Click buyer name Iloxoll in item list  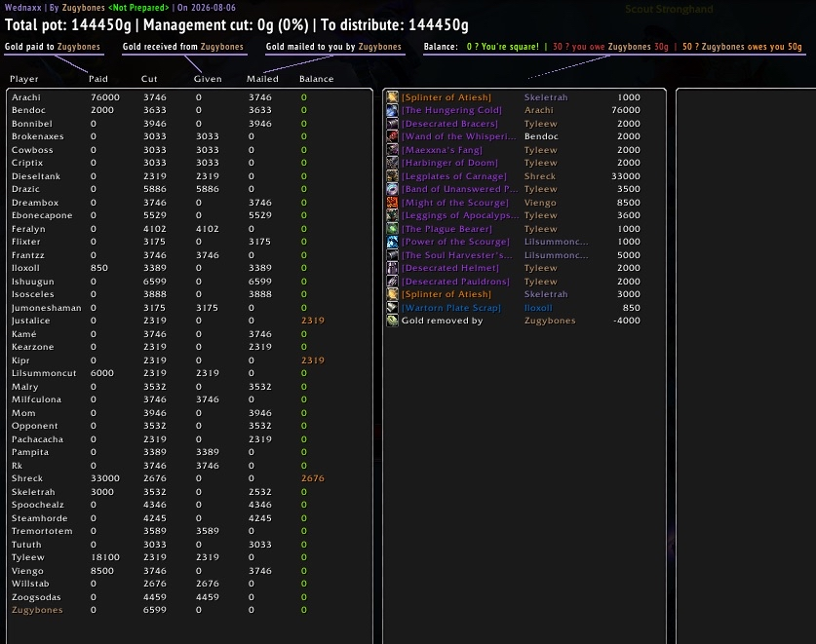point(538,308)
